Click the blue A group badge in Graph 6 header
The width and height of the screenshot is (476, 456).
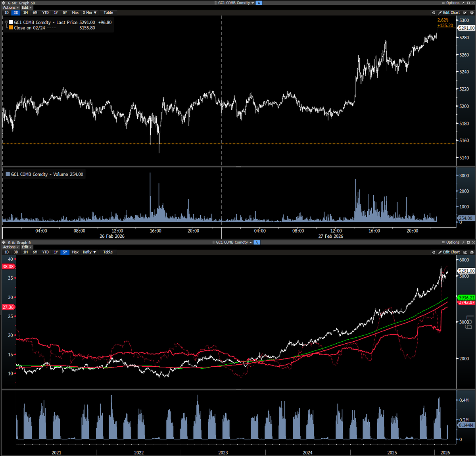point(257,242)
